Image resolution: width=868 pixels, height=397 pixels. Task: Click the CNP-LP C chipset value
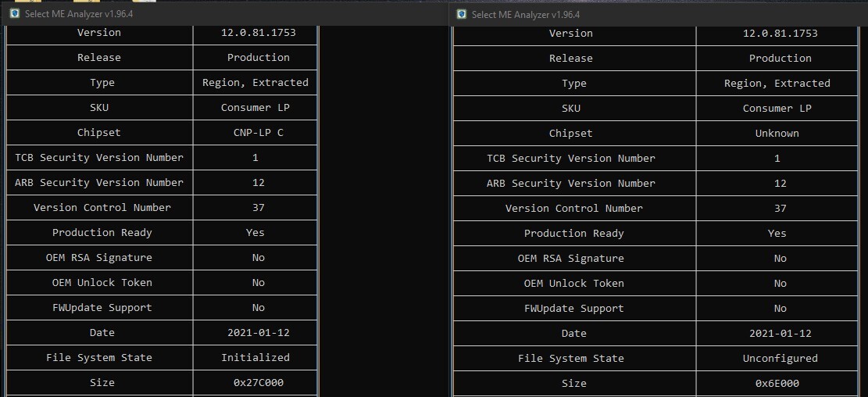(259, 132)
